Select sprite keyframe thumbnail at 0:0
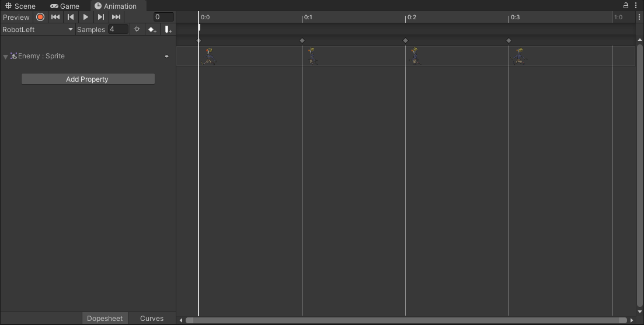The width and height of the screenshot is (644, 325). click(208, 56)
